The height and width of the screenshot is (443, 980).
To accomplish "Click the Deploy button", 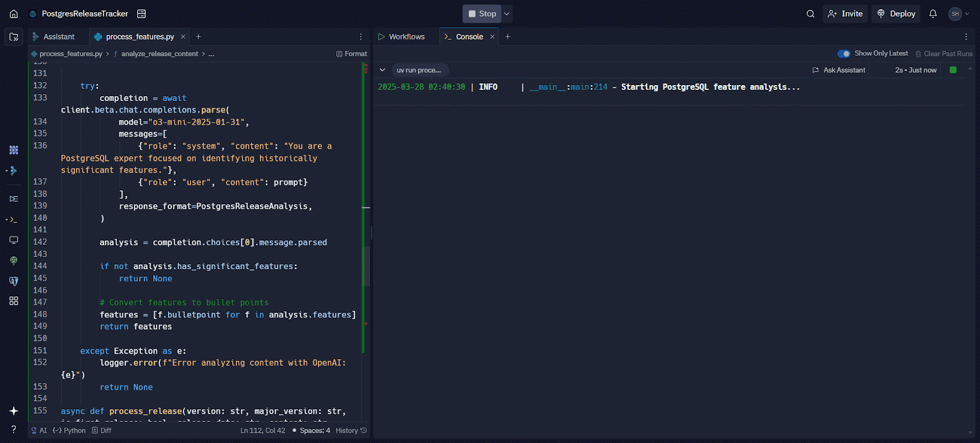I will coord(896,13).
